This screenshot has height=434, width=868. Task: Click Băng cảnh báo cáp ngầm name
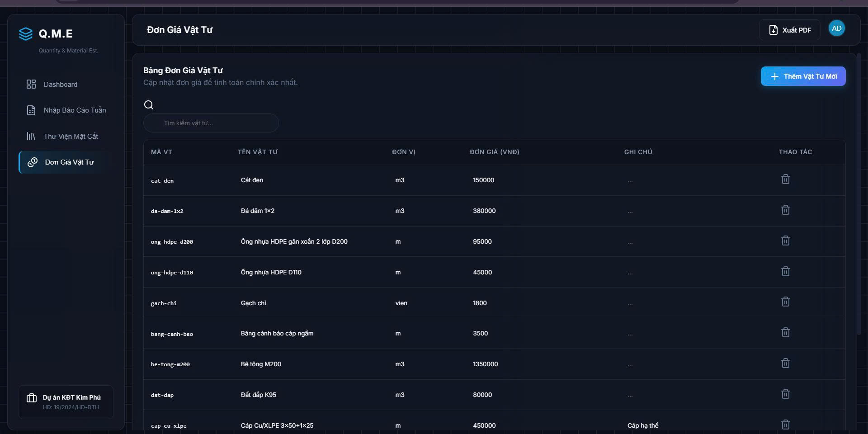277,333
